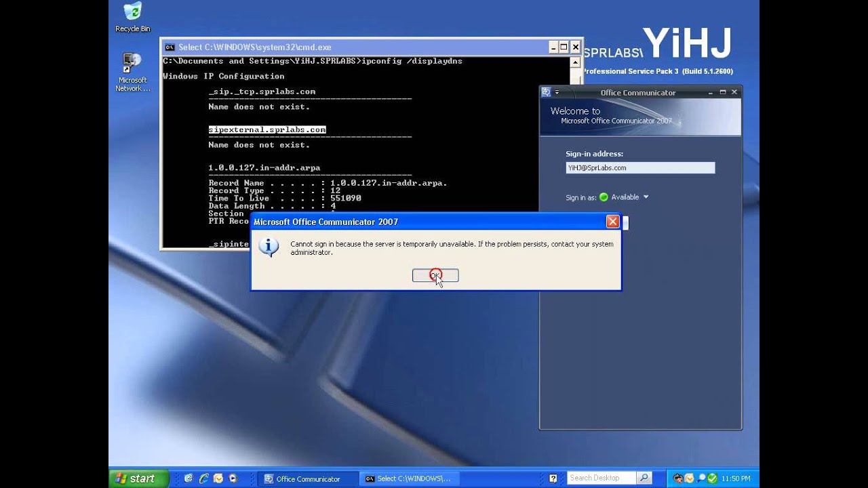Click the green checkmark system tray icon
Screen dimensions: 868x488
713,479
